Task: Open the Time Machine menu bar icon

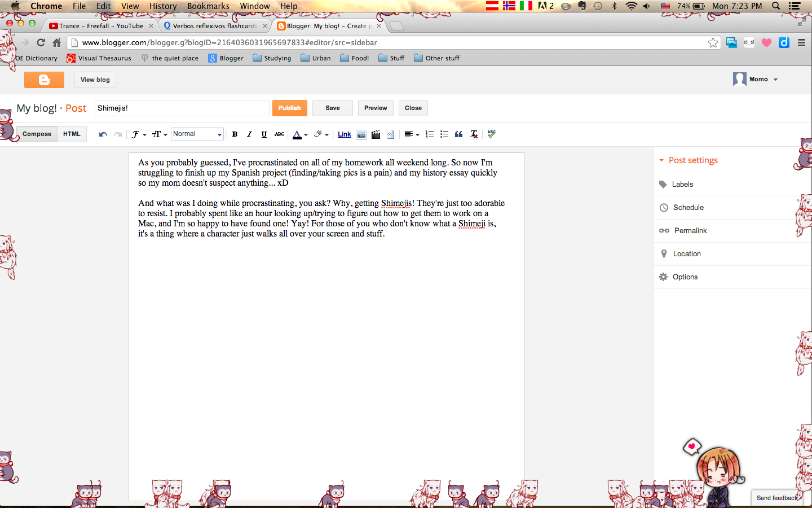Action: pos(598,6)
